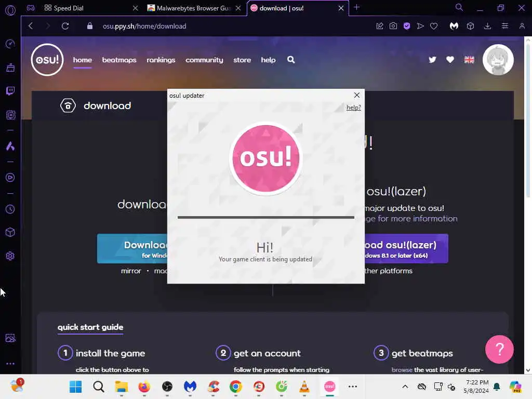Show hidden system tray icons

(405, 387)
